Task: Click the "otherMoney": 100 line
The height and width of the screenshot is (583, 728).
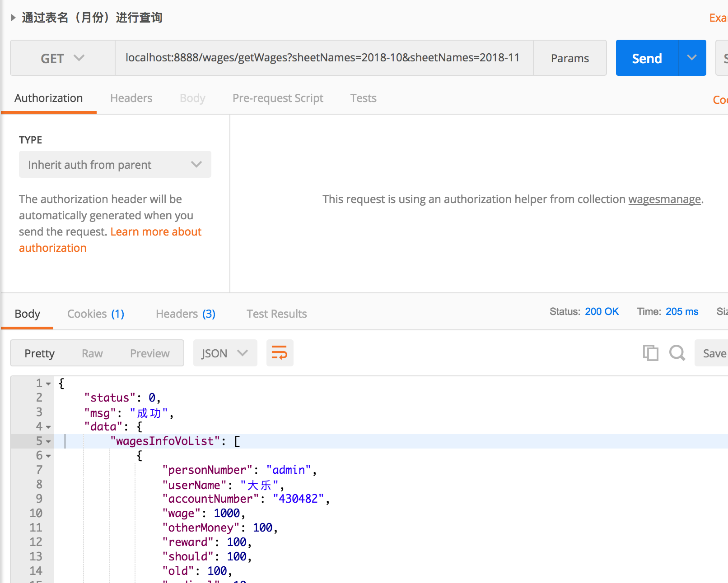Action: pyautogui.click(x=220, y=527)
